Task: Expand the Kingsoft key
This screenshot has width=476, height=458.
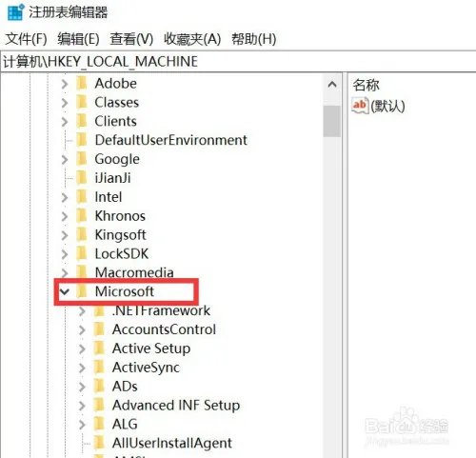Action: coord(65,235)
